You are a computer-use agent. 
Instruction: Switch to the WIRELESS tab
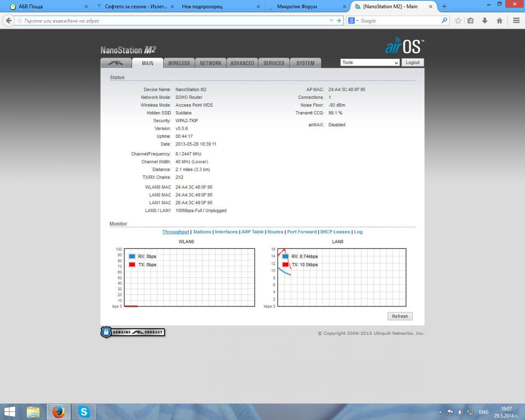(179, 63)
